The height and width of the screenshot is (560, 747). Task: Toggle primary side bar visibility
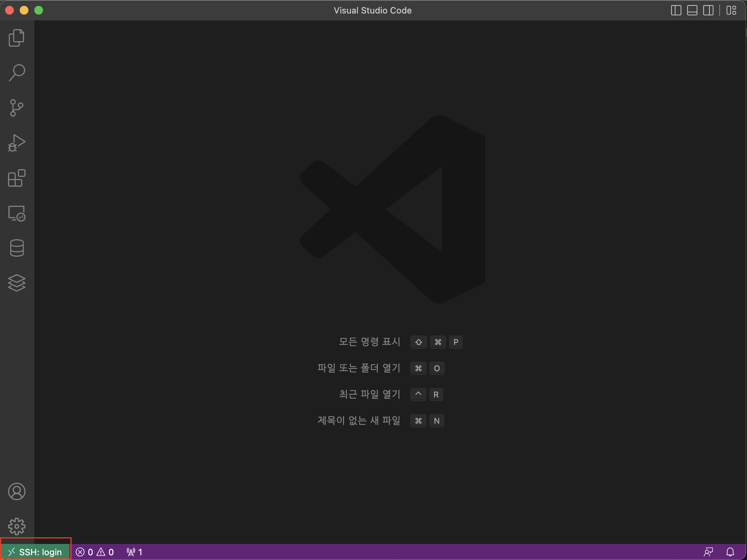[676, 10]
